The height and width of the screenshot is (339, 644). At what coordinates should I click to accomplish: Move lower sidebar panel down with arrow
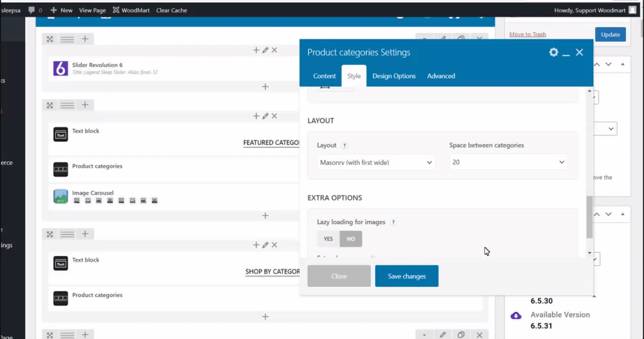(x=609, y=214)
